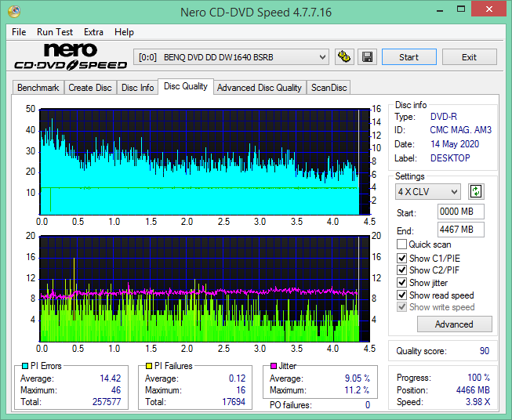Viewport: 512px width, 420px height.
Task: Close the Nero CD-DVD Speed window
Action: [488, 9]
